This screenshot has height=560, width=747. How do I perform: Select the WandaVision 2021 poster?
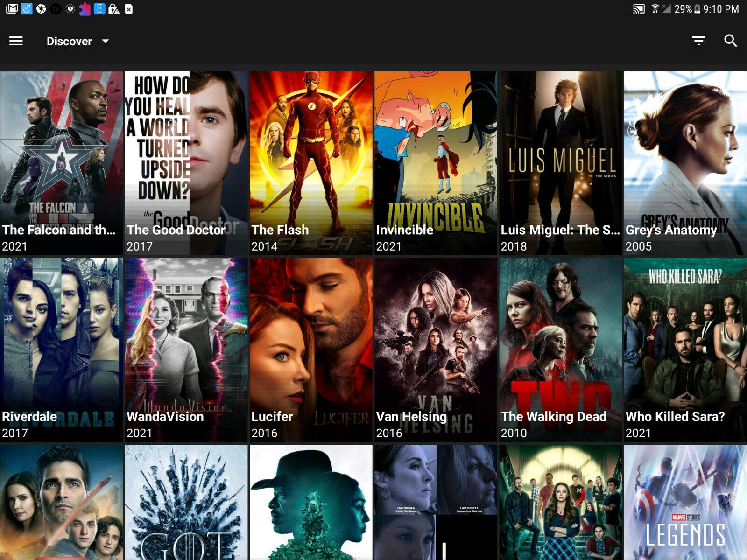186,350
